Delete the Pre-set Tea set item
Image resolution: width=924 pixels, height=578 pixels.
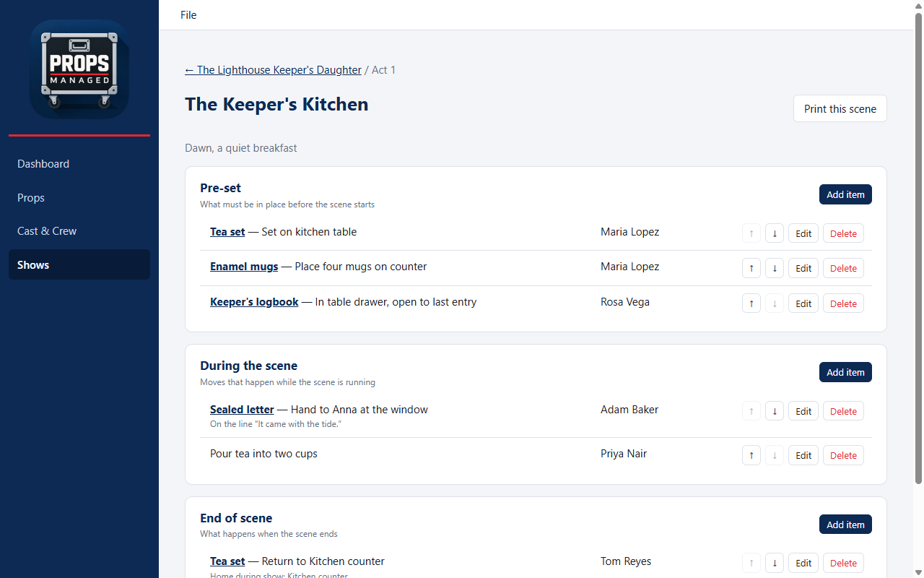point(843,233)
